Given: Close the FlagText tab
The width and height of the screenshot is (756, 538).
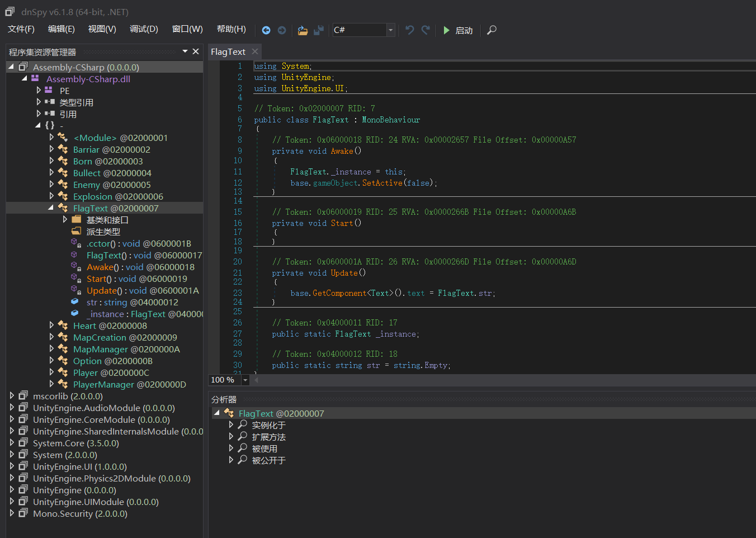Looking at the screenshot, I should point(255,51).
